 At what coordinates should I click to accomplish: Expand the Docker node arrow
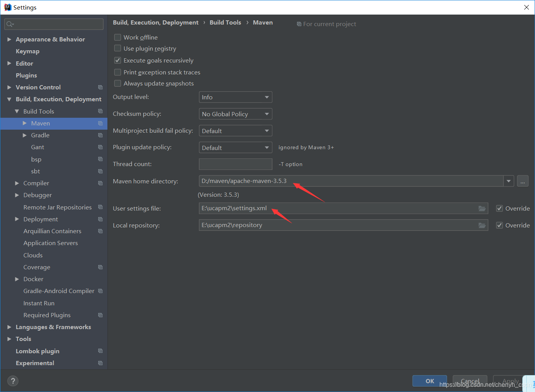[x=17, y=279]
